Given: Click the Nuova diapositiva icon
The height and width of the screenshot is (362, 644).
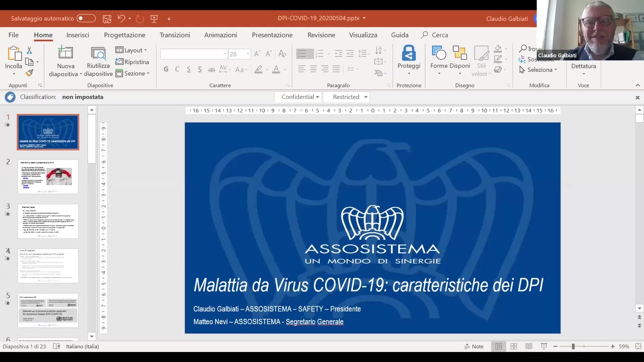Looking at the screenshot, I should click(x=65, y=53).
